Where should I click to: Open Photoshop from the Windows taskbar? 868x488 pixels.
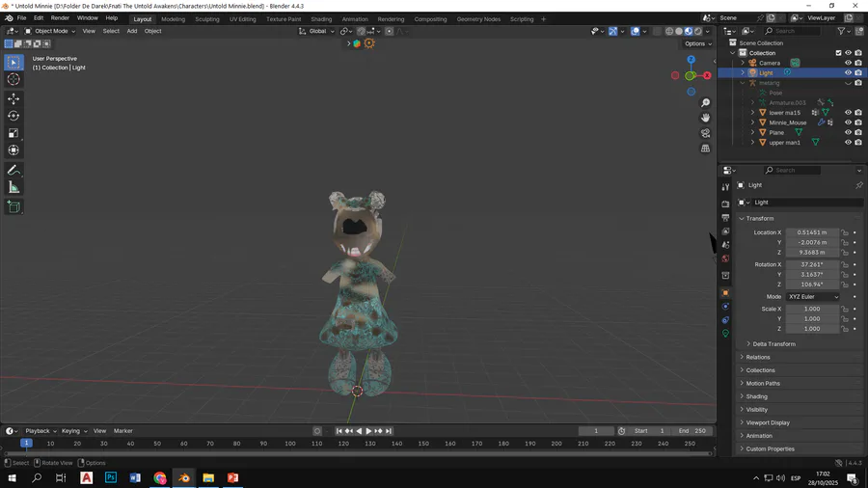tap(111, 477)
